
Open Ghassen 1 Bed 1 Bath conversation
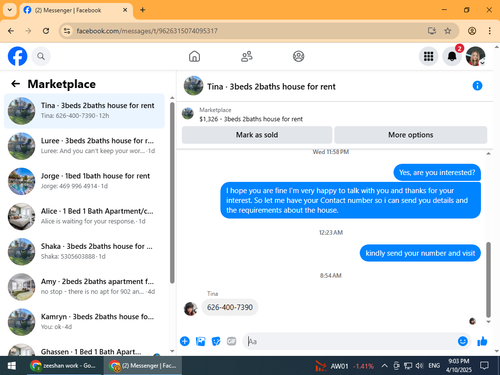point(84,349)
